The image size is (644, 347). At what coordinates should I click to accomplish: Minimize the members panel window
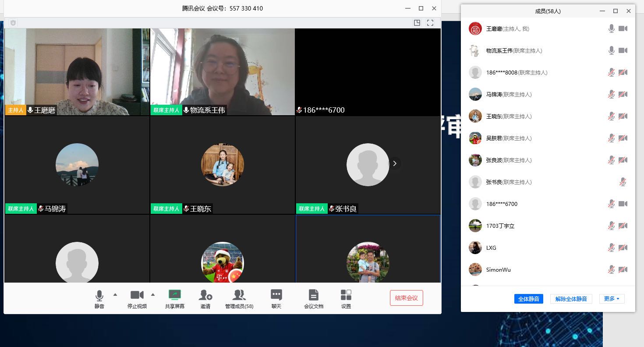click(603, 11)
